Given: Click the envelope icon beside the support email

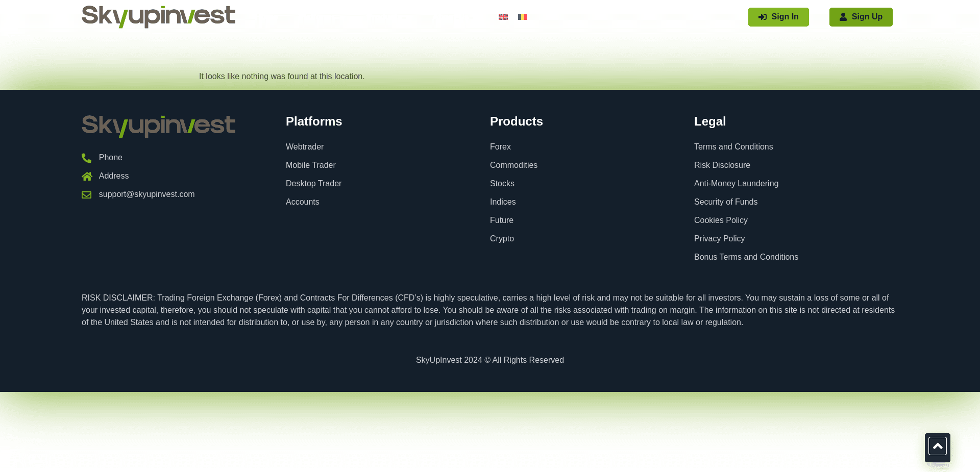Looking at the screenshot, I should tap(86, 194).
